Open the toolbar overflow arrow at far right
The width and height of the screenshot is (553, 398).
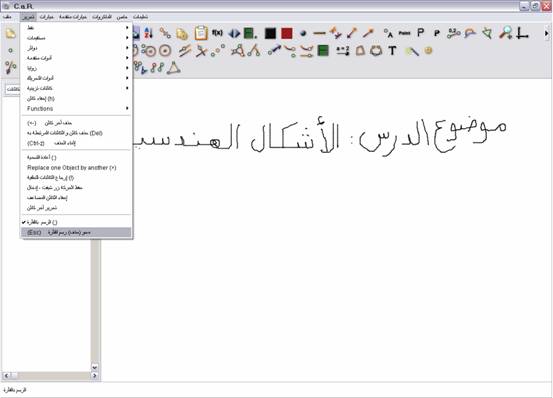pyautogui.click(x=546, y=33)
